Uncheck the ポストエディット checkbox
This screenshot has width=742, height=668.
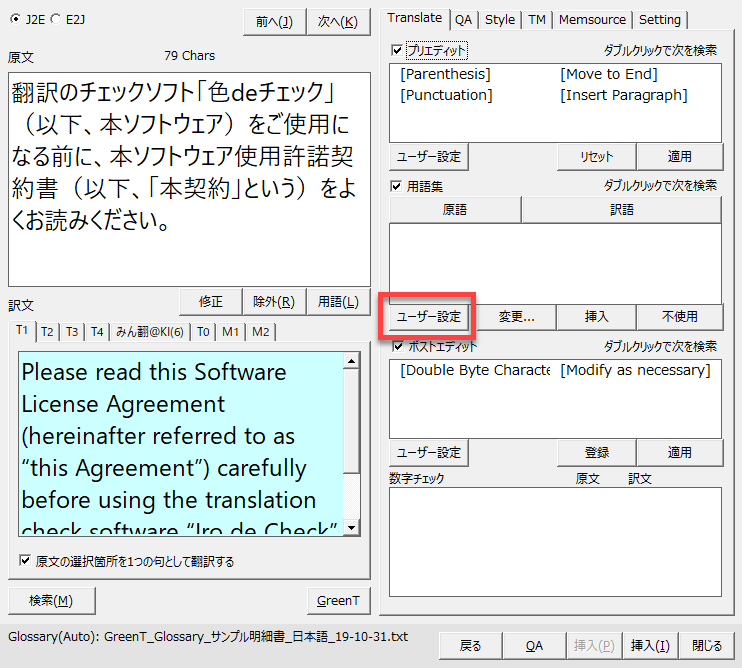coord(398,347)
